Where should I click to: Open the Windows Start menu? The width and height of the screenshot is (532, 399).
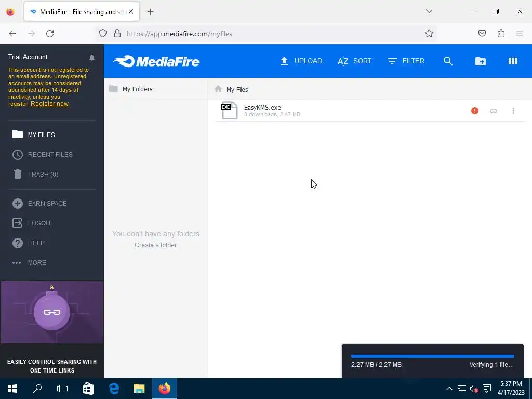[12, 389]
